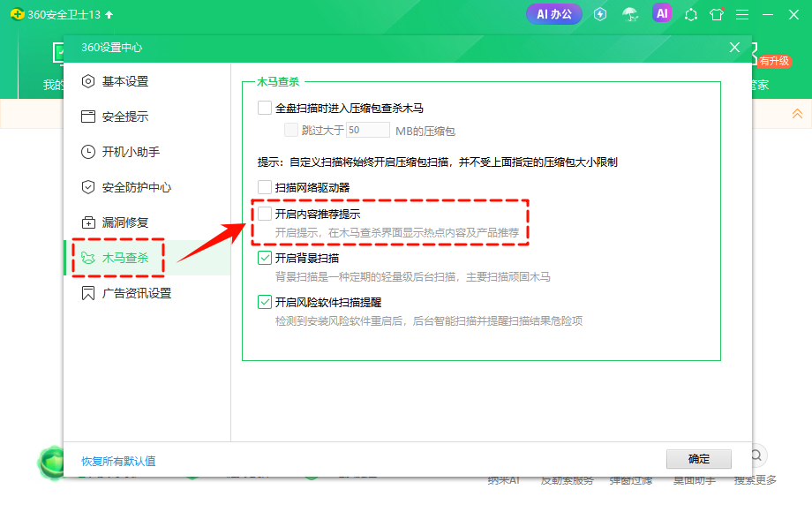812x512 pixels.
Task: Disable the 开启背景扫描 checkbox
Action: [x=265, y=255]
